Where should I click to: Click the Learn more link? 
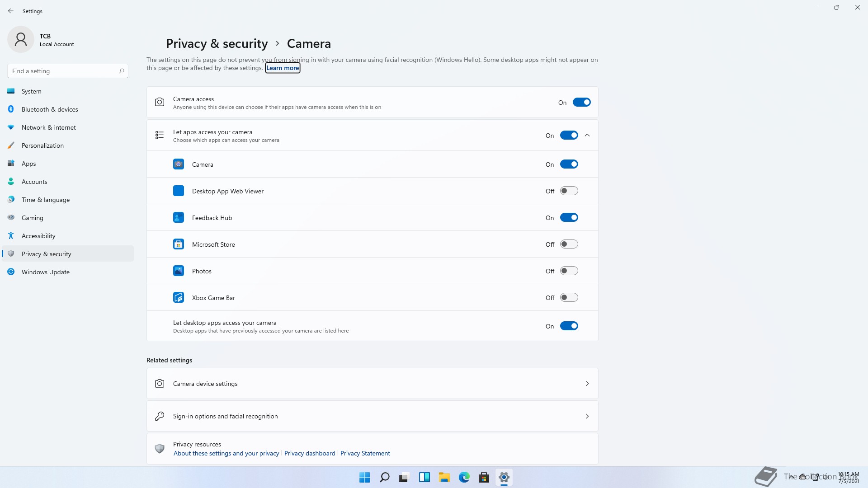click(283, 68)
